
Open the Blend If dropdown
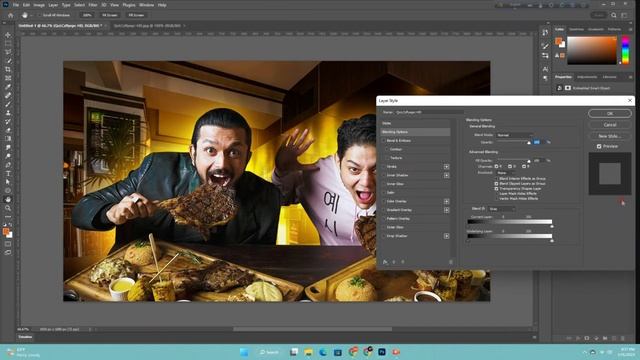502,209
